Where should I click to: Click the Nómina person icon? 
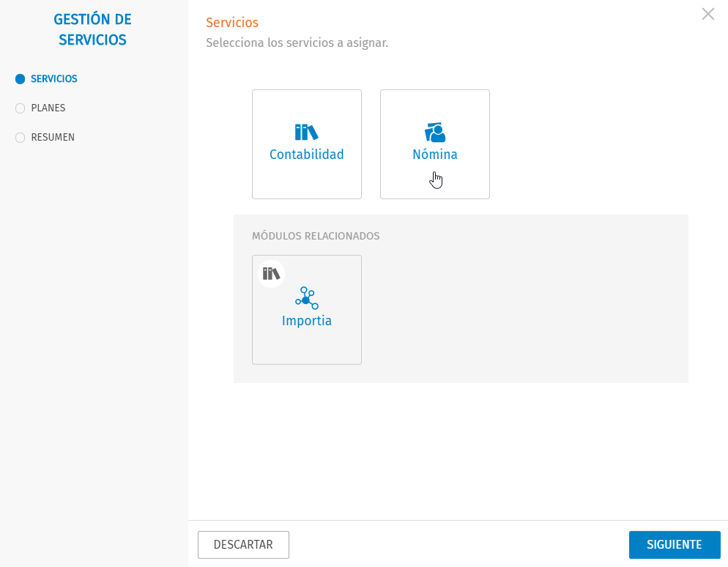pyautogui.click(x=435, y=133)
